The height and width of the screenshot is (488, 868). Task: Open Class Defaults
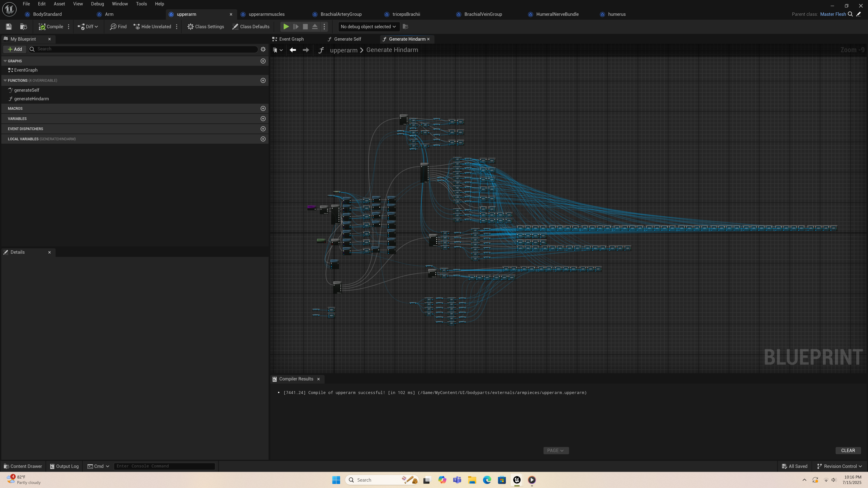click(251, 27)
